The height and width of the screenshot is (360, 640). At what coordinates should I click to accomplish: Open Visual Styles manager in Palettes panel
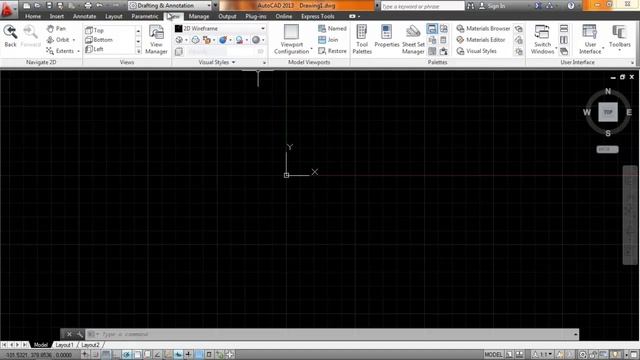[x=476, y=51]
